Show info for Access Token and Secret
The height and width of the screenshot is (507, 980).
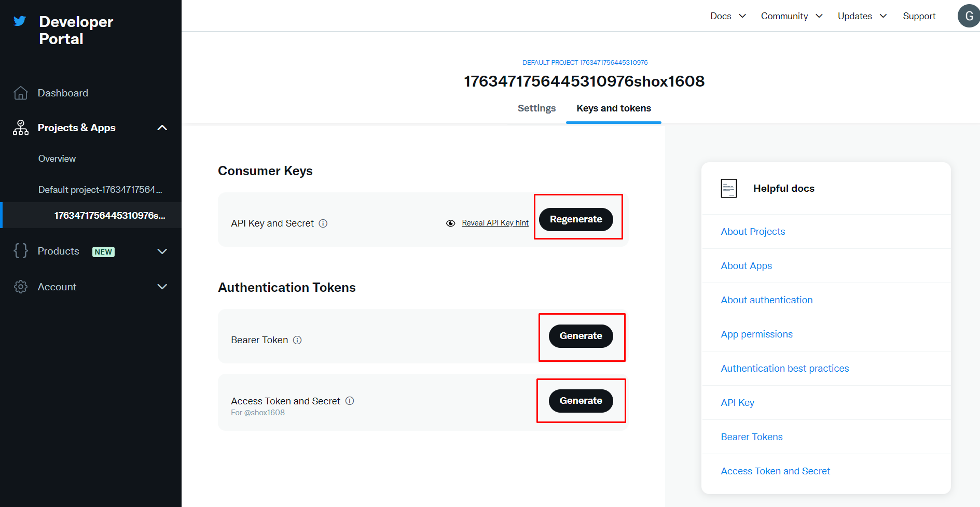tap(350, 401)
